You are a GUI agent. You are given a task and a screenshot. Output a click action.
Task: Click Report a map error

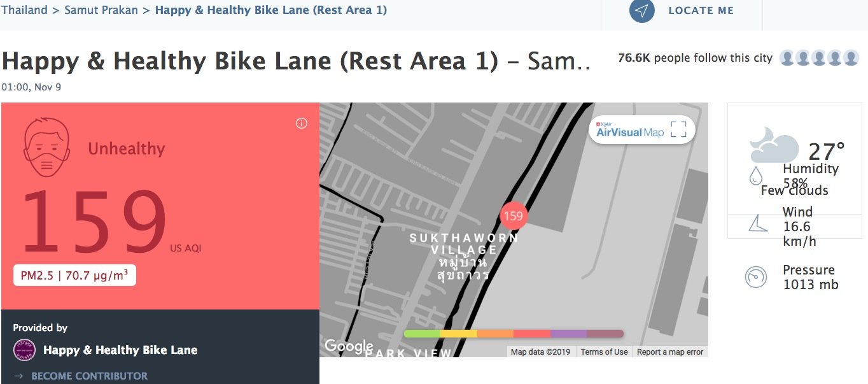click(670, 352)
